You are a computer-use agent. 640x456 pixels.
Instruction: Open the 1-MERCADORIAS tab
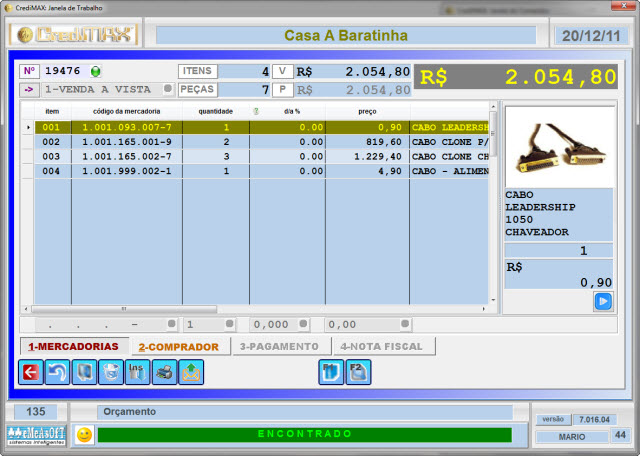pyautogui.click(x=73, y=347)
